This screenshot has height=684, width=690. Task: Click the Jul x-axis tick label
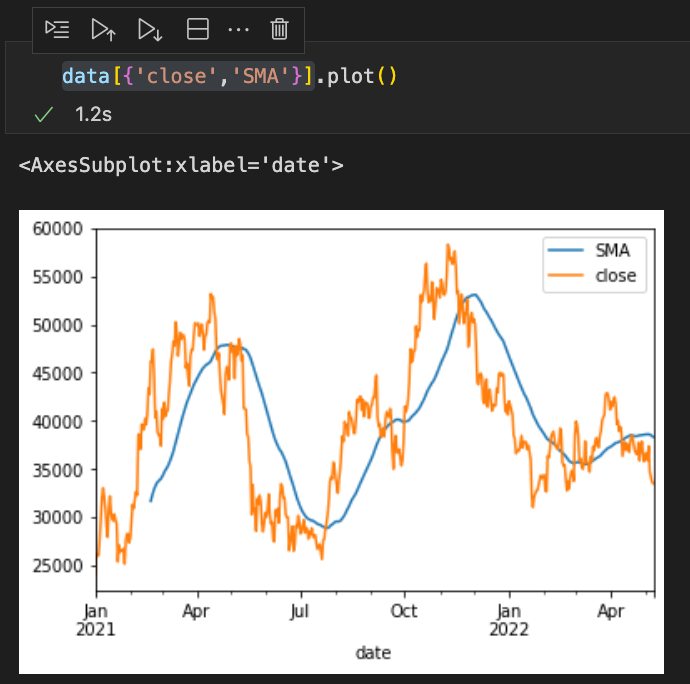(x=300, y=611)
